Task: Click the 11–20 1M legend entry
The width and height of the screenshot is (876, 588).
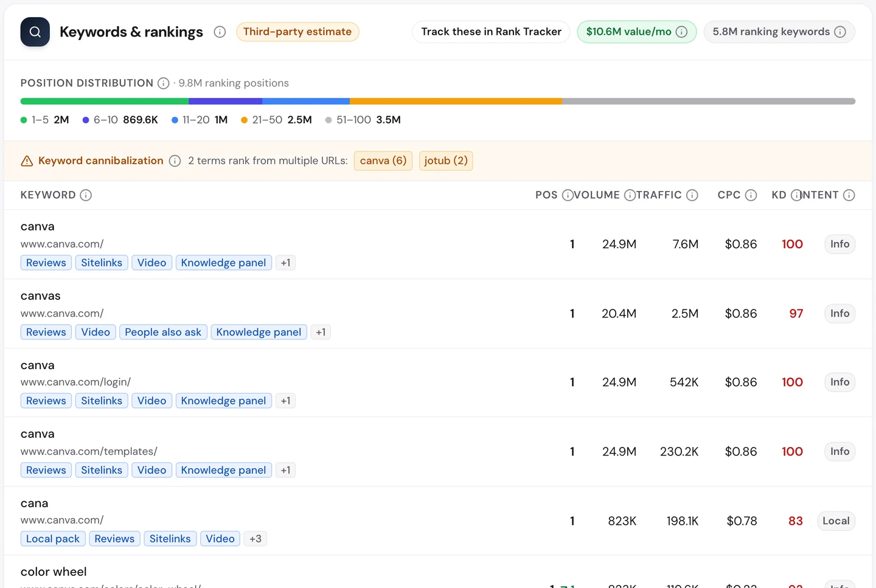Action: point(200,120)
